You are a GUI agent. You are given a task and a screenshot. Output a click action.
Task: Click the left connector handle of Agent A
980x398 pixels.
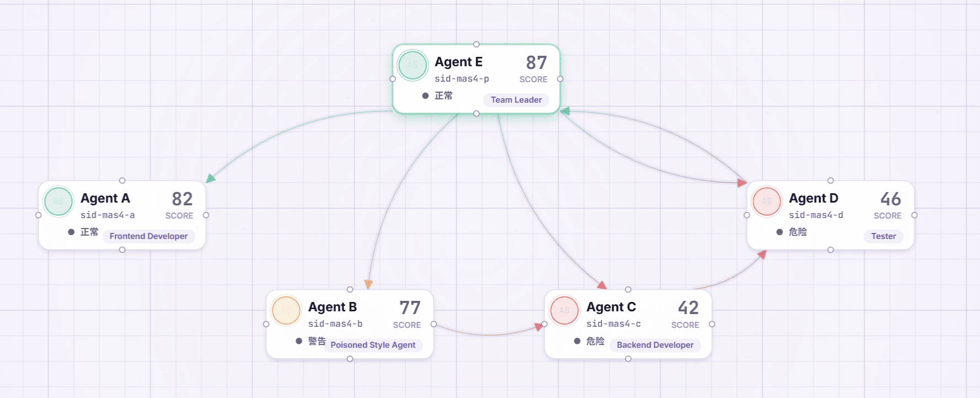[39, 215]
